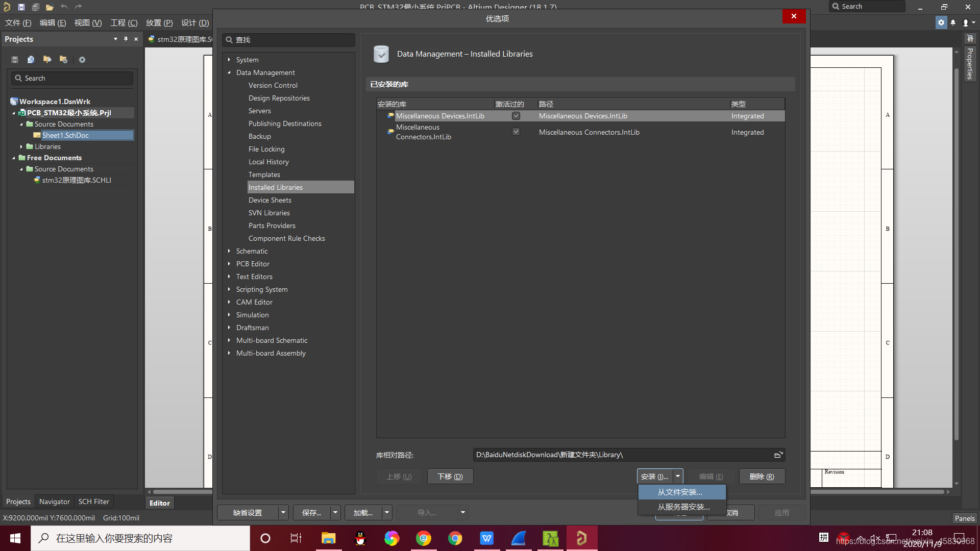Select Version Control preferences page

point(273,85)
